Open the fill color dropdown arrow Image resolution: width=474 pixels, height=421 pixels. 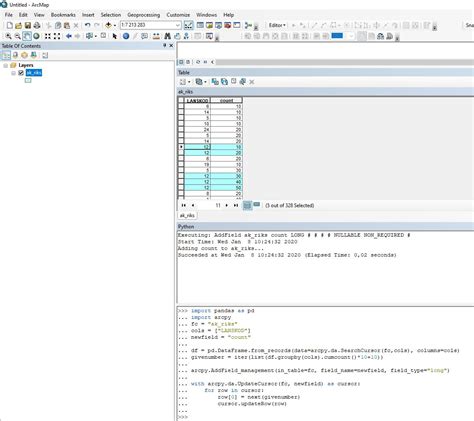point(351,36)
